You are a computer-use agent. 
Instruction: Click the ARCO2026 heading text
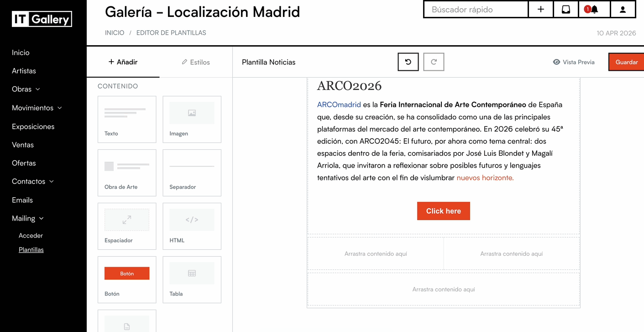[x=350, y=86]
